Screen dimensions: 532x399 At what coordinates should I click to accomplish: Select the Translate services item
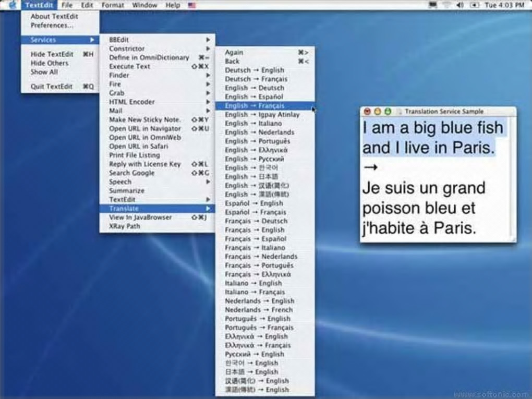157,208
